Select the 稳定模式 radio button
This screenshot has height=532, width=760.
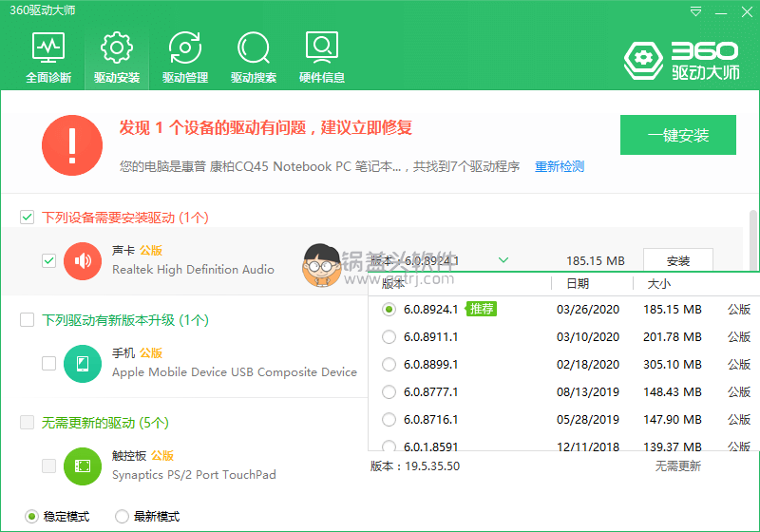coord(31,517)
